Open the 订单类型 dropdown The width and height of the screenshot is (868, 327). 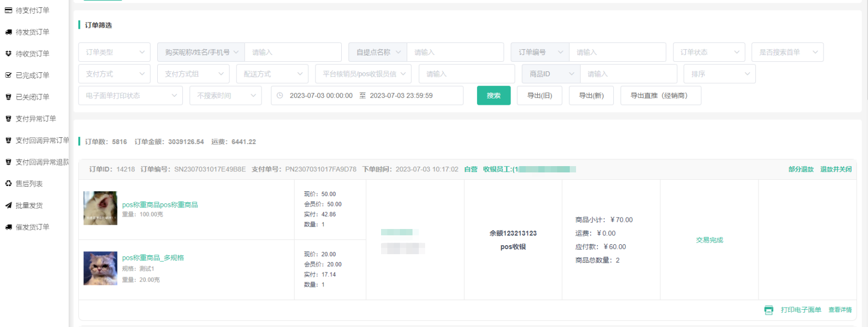114,52
